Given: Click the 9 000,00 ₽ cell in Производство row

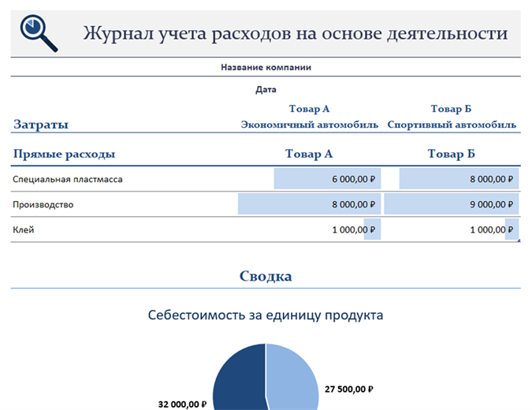Looking at the screenshot, I should coord(452,204).
